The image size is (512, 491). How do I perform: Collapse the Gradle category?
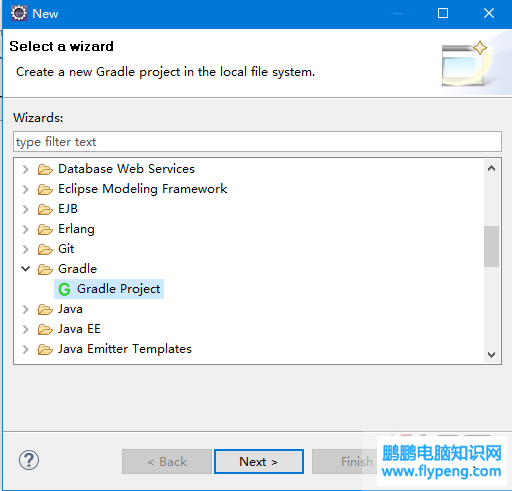[26, 269]
